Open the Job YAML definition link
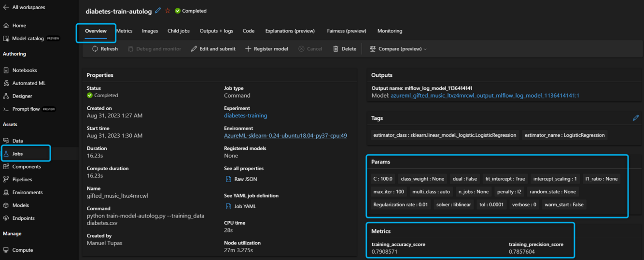The width and height of the screenshot is (644, 260). [245, 206]
